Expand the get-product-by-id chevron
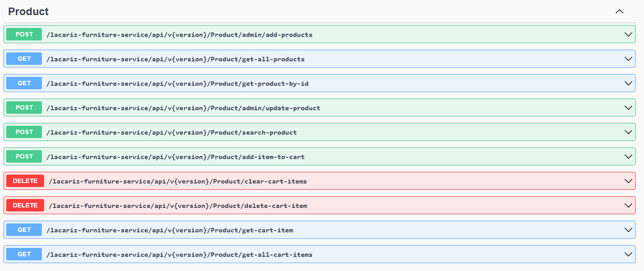This screenshot has height=271, width=644. click(628, 83)
